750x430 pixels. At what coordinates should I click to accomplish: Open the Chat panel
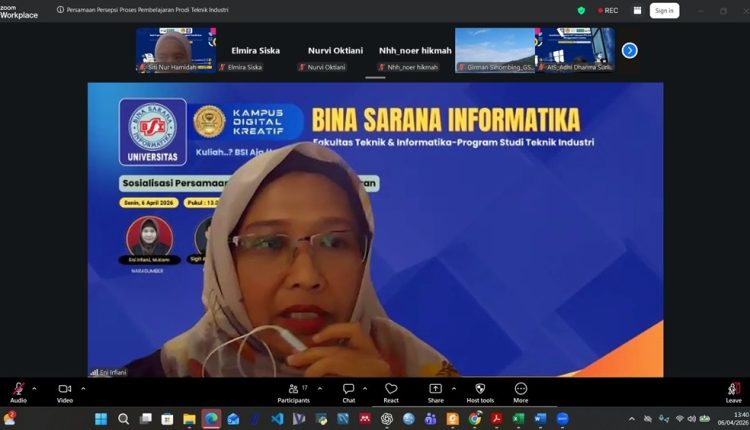pos(349,393)
